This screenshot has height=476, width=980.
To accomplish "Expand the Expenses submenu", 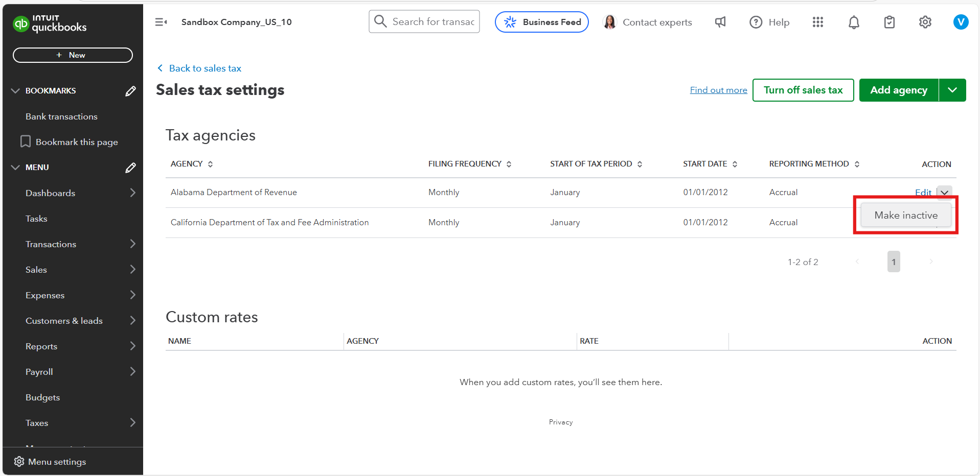I will tap(133, 295).
